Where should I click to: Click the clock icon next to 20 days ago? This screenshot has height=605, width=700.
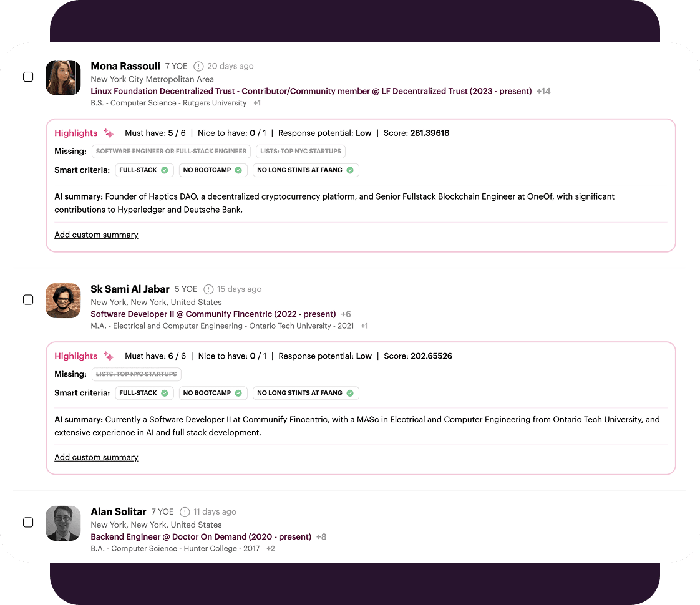[x=198, y=66]
